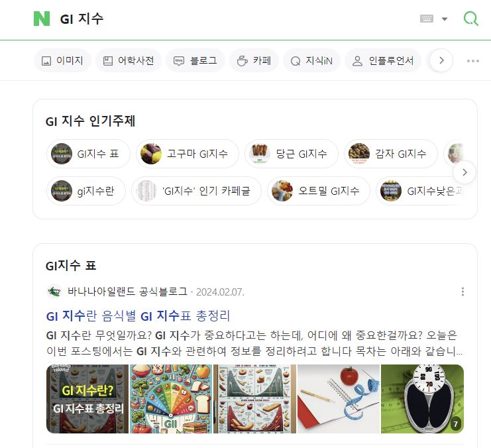Open the three-dot more options in the tab bar
The image size is (491, 448).
(x=473, y=61)
